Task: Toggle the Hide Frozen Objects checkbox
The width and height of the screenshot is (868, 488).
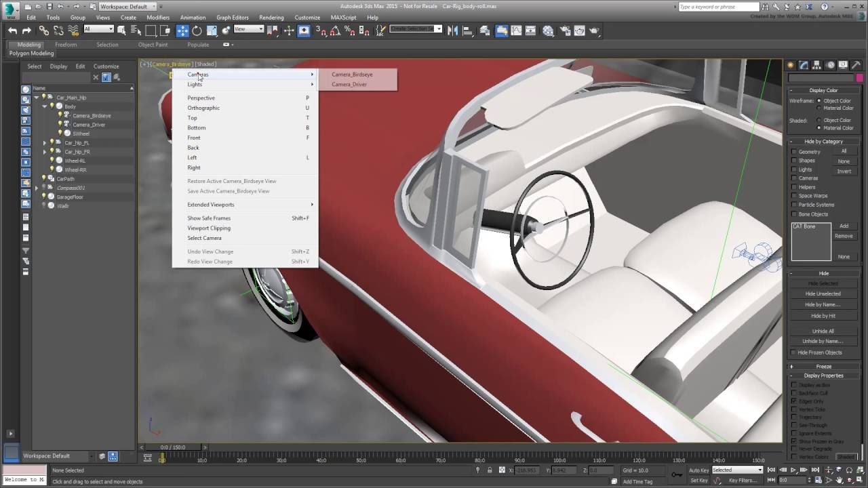Action: tap(793, 352)
